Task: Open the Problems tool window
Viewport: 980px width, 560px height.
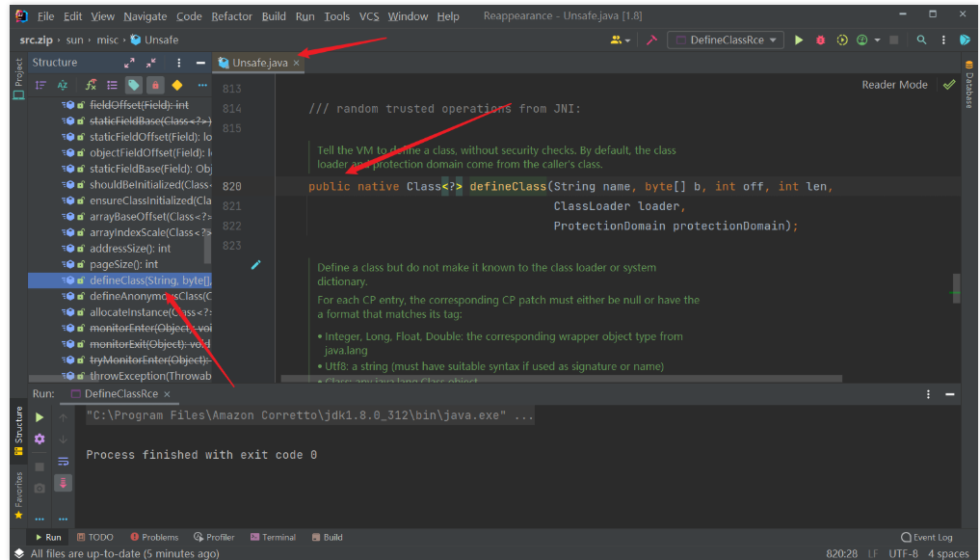Action: pos(154,537)
